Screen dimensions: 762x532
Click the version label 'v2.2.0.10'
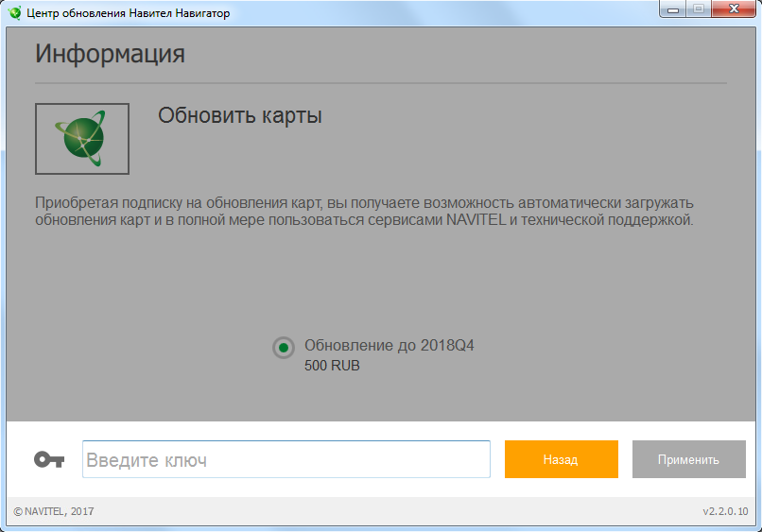(725, 511)
